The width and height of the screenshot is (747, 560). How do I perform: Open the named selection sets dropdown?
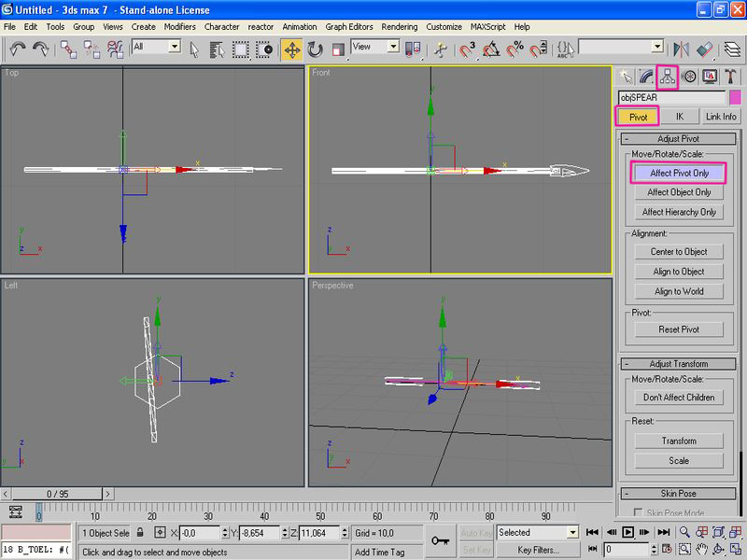(x=657, y=46)
